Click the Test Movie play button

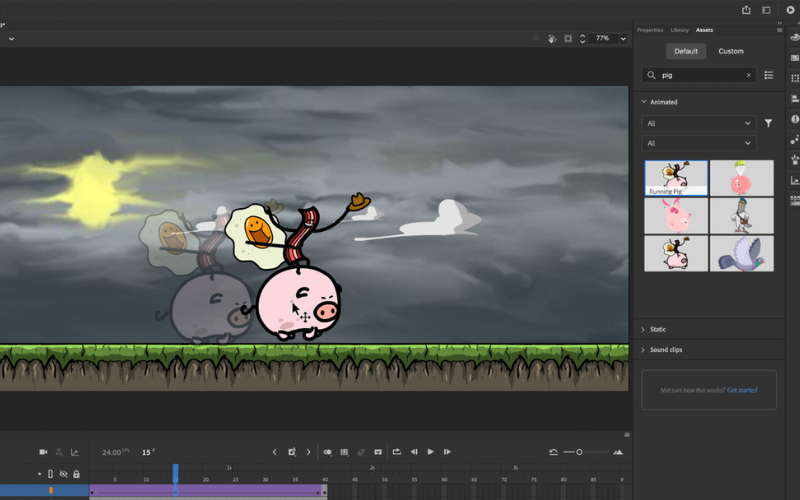tap(789, 10)
